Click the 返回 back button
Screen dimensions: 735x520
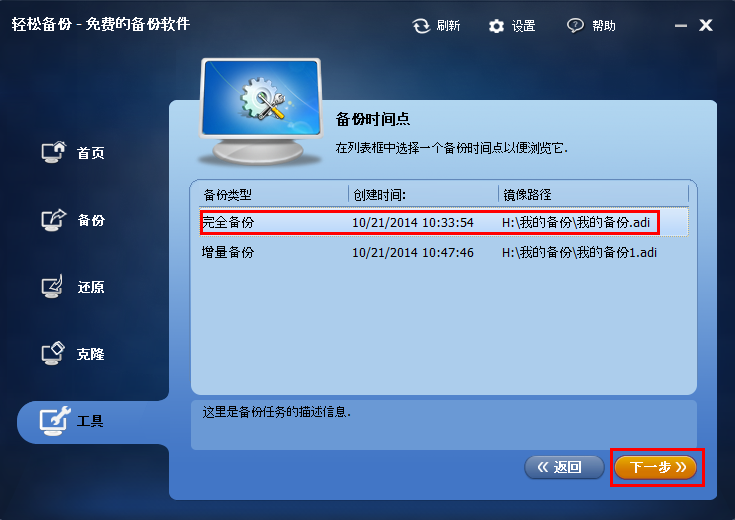[564, 467]
